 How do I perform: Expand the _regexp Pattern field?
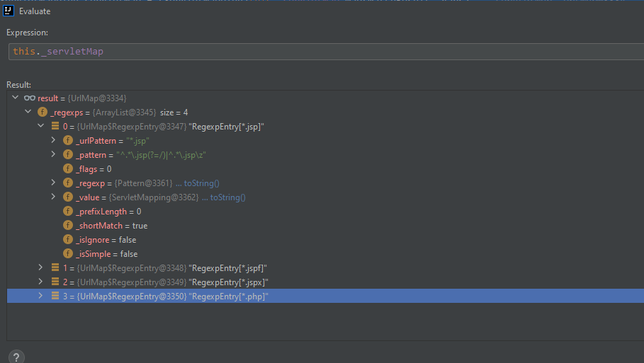click(53, 183)
